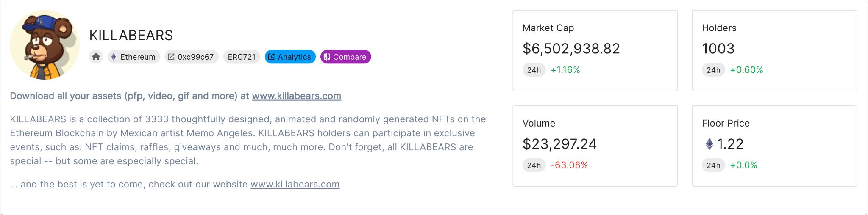Select the ERC721 token standard chip
868x215 pixels.
pos(242,57)
